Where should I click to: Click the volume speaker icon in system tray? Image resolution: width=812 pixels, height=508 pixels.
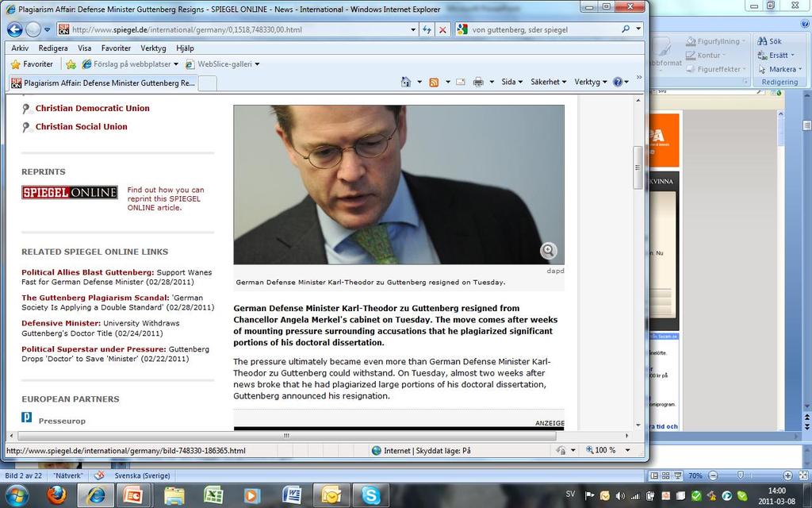pos(620,496)
